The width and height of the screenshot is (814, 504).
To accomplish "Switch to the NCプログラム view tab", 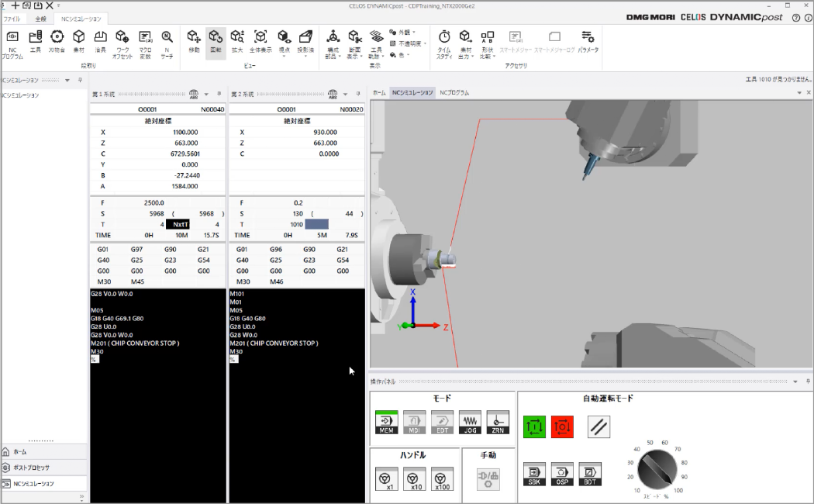I will coord(454,92).
